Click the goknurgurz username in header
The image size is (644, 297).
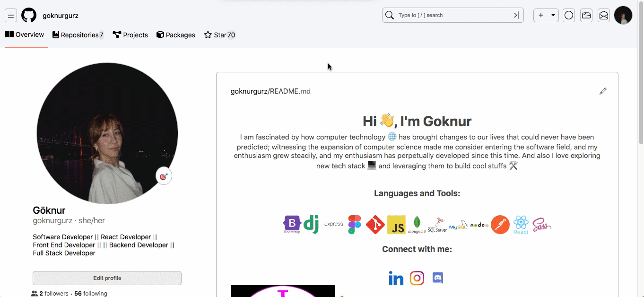pos(61,16)
